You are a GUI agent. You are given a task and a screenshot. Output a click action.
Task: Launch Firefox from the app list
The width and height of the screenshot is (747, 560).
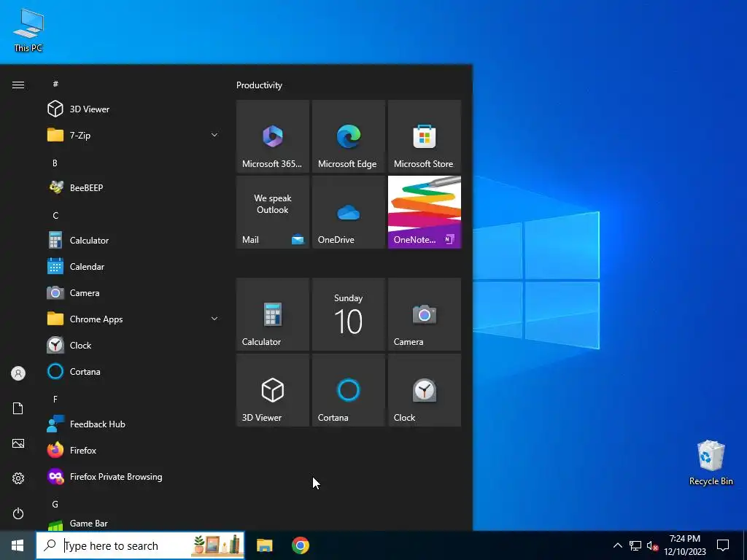tap(133, 450)
